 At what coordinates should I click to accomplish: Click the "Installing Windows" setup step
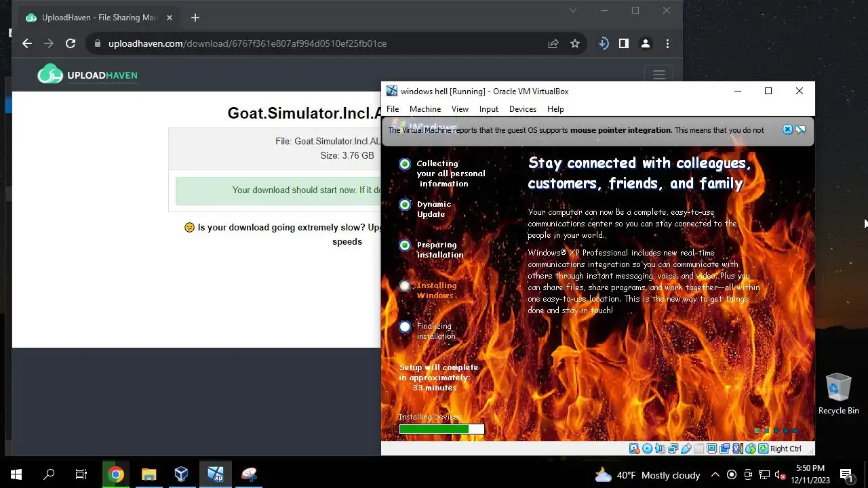point(436,290)
